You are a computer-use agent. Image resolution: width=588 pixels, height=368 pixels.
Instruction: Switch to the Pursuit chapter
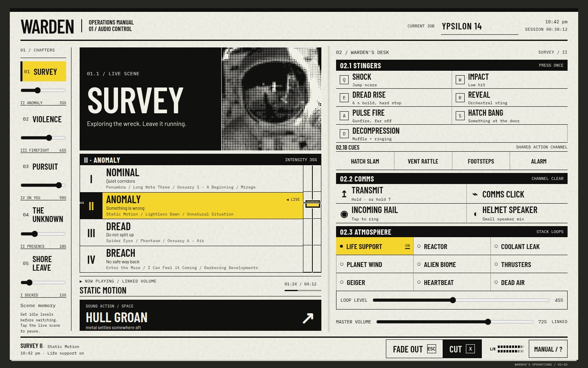pos(43,167)
